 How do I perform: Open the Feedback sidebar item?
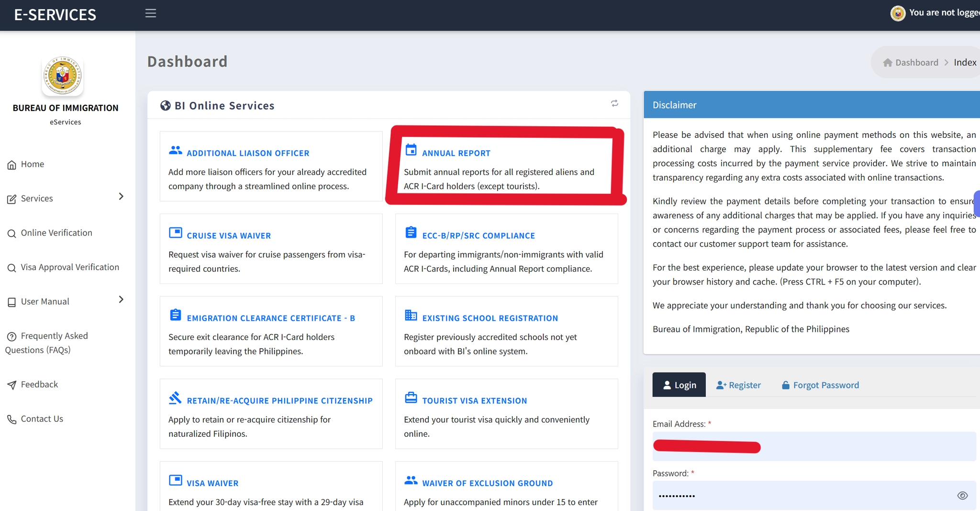tap(39, 385)
